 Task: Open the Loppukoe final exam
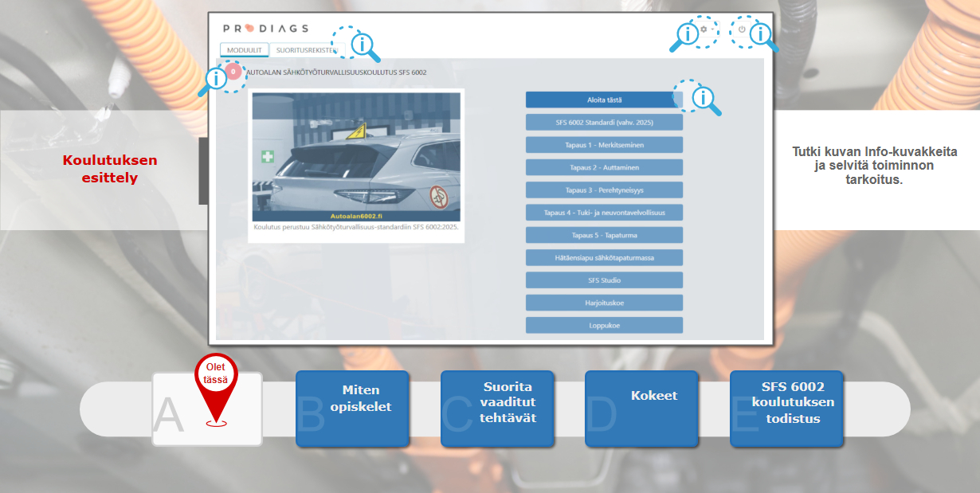click(x=604, y=325)
